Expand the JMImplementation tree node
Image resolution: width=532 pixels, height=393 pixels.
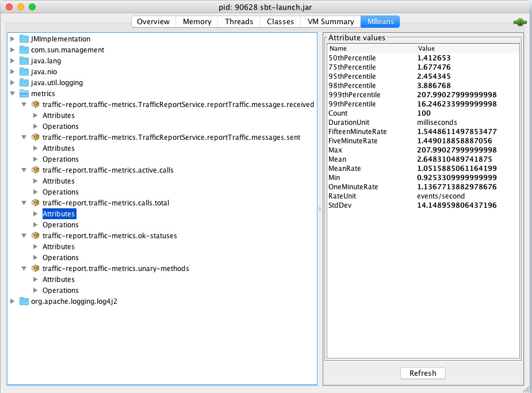pyautogui.click(x=13, y=39)
